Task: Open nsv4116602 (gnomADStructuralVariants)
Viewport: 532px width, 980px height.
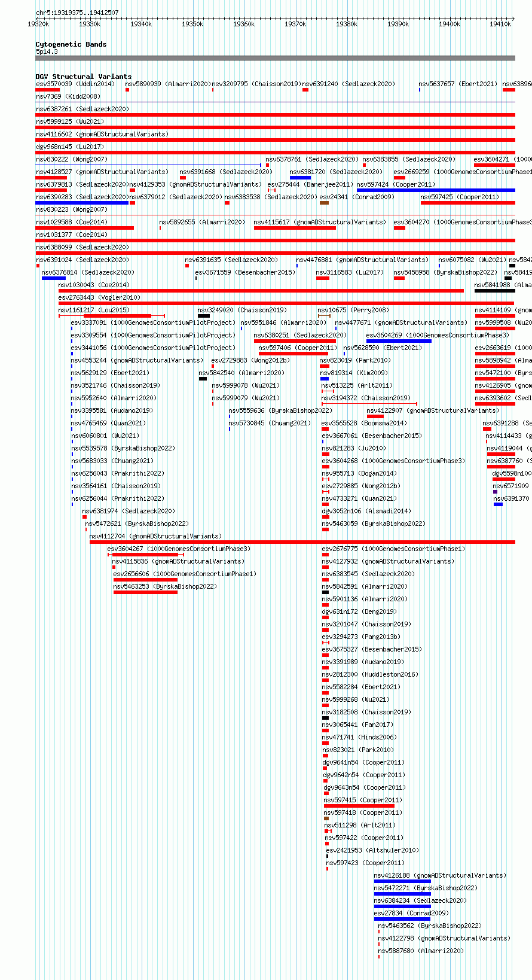Action: click(x=102, y=134)
